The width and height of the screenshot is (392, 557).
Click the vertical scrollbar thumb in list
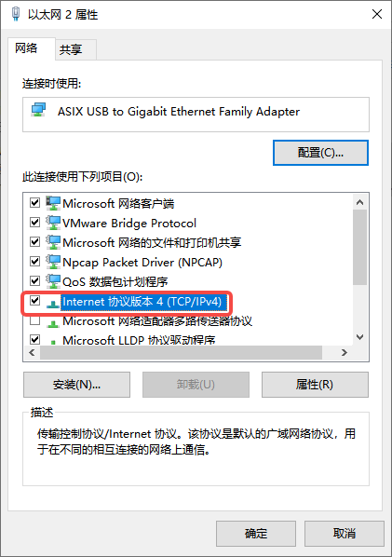pos(360,247)
